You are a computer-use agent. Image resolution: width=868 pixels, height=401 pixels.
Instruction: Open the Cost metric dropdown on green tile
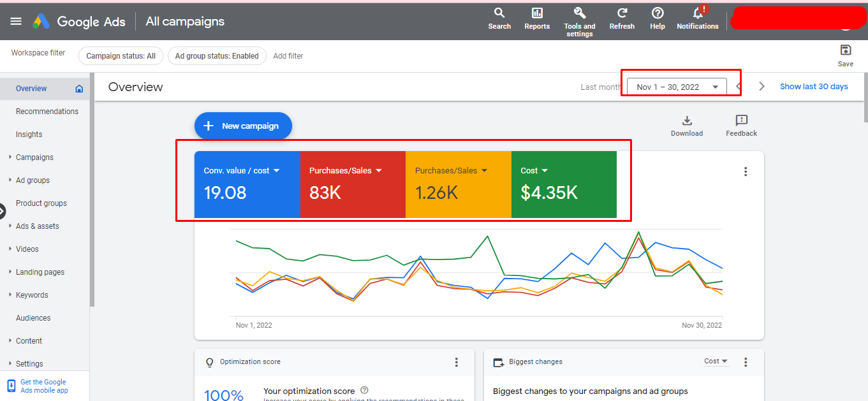[543, 171]
